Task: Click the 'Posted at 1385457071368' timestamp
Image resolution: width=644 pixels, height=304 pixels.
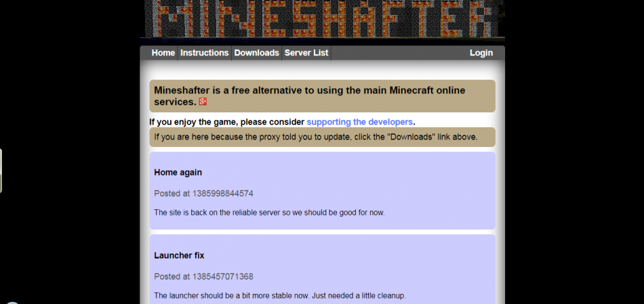Action: tap(204, 276)
